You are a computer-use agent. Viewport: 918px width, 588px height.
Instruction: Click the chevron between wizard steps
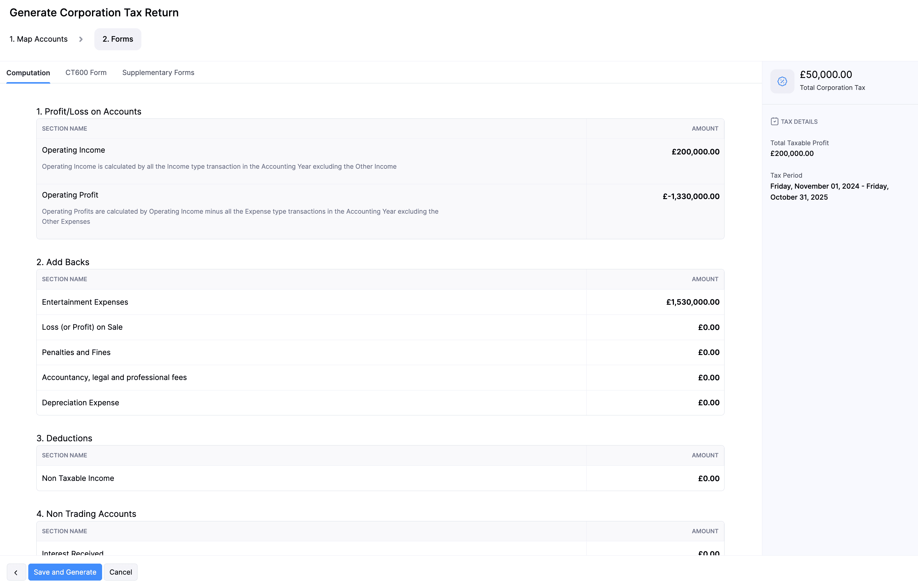81,39
